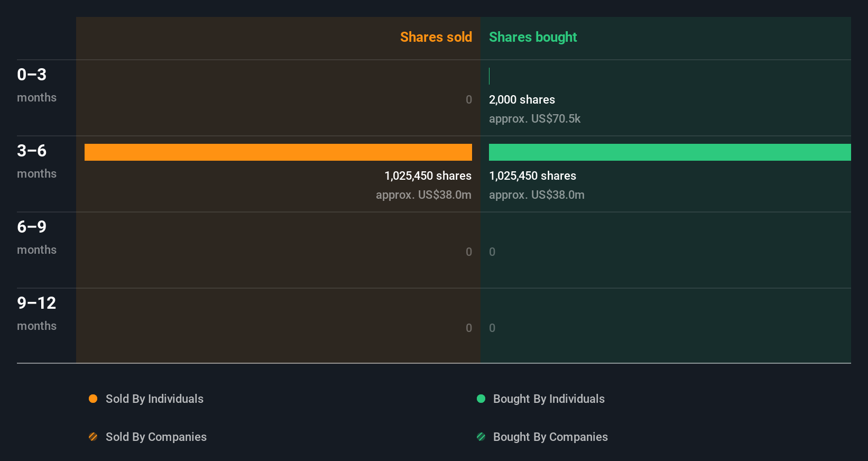Click the green 3–6 months shares bought bar
Screen dimensions: 868x461
pos(670,152)
